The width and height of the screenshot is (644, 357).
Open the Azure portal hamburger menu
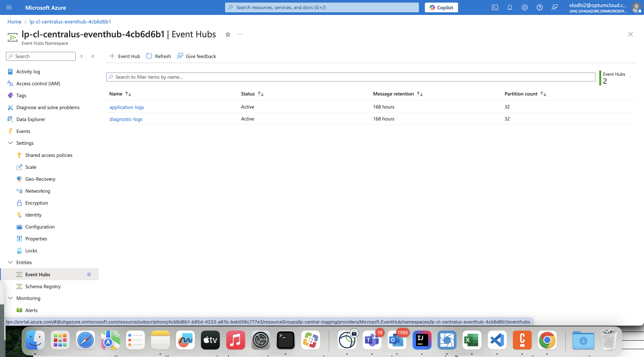pos(9,7)
